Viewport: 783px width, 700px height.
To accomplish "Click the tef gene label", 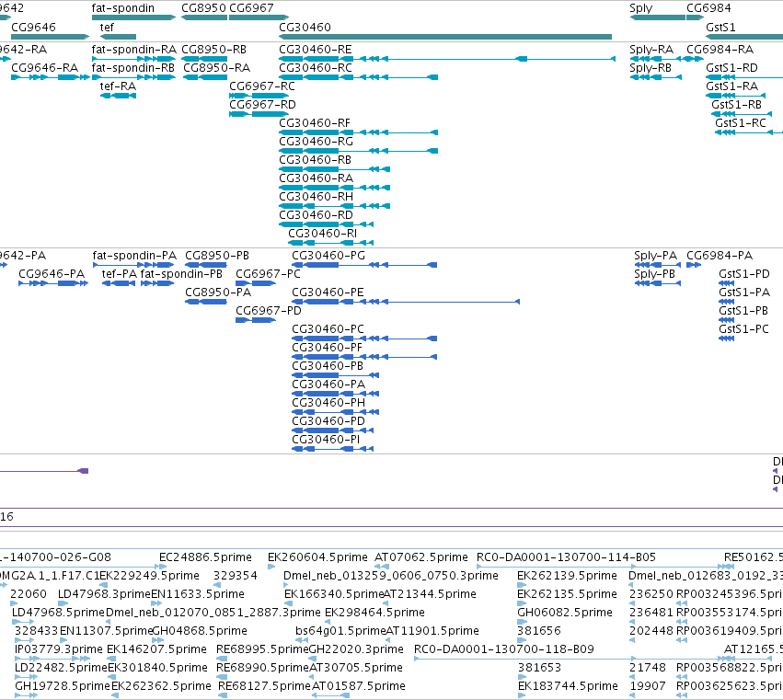I will tap(107, 28).
